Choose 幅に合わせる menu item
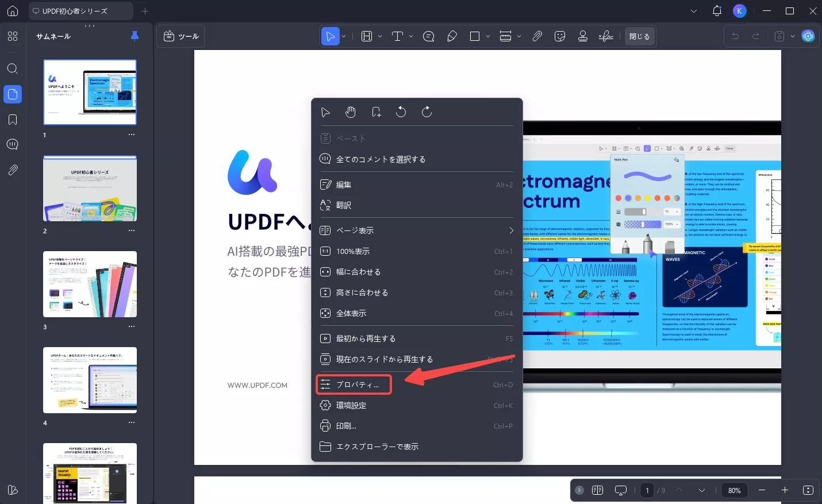The width and height of the screenshot is (822, 504). (417, 272)
